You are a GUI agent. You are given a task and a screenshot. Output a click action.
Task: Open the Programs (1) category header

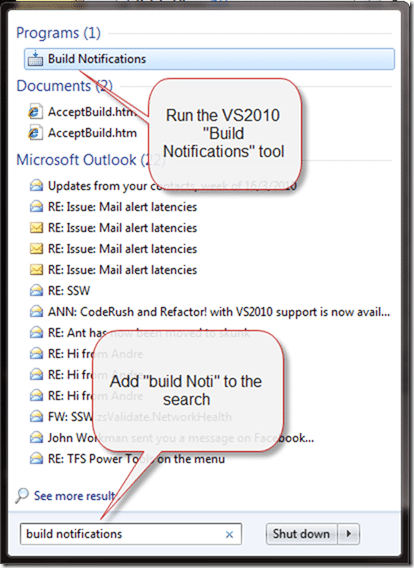(x=59, y=33)
